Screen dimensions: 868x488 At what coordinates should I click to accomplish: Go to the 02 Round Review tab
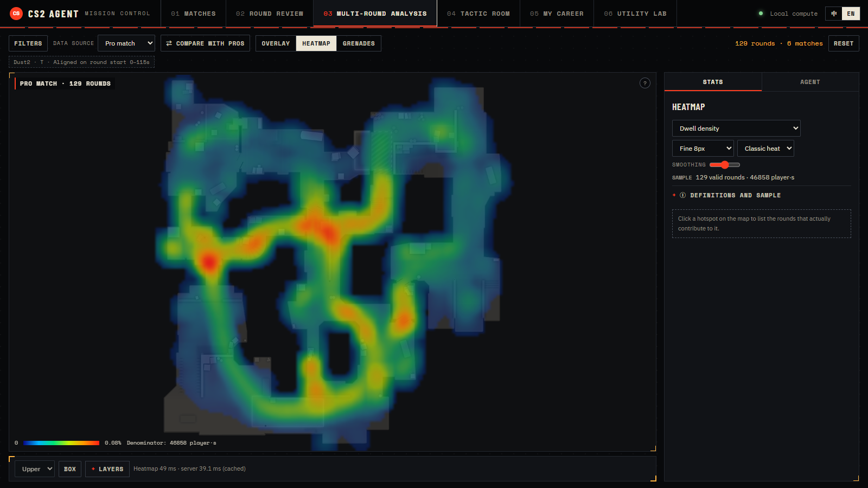(x=270, y=14)
